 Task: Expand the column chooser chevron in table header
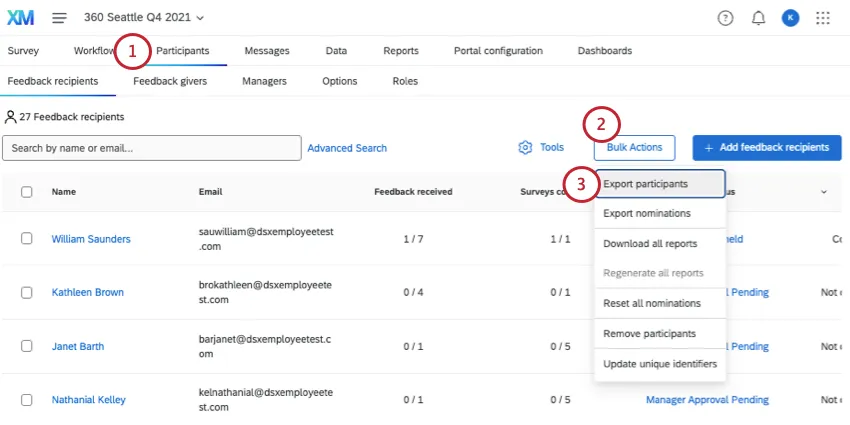(824, 192)
